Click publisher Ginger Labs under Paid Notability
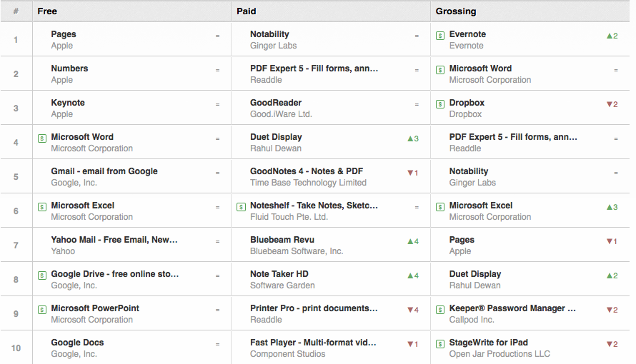The image size is (636, 364). (274, 46)
